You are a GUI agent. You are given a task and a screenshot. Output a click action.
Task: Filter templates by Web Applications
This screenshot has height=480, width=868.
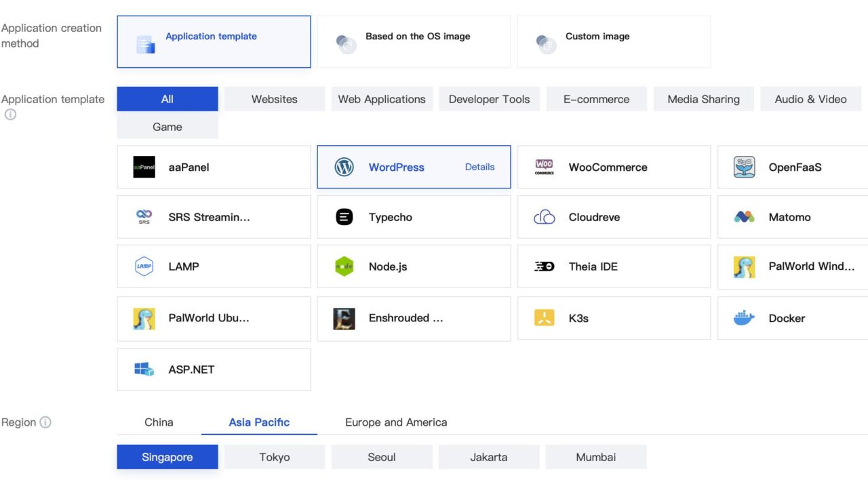382,99
